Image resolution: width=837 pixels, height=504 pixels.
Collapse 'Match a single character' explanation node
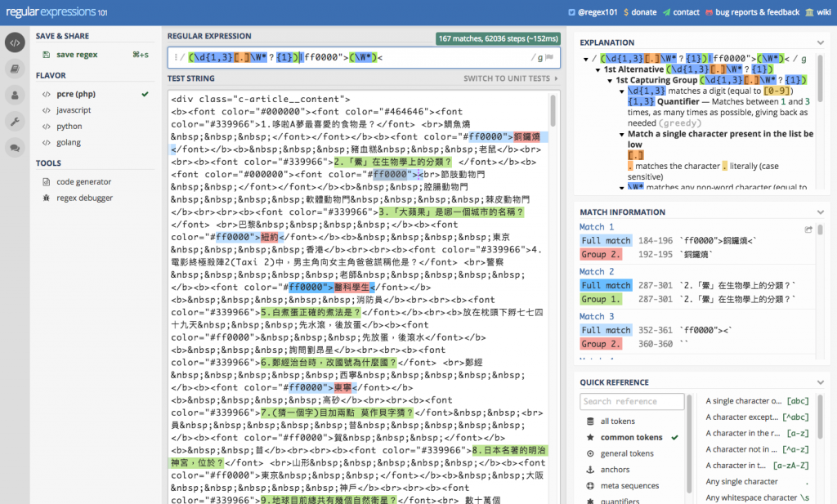622,135
